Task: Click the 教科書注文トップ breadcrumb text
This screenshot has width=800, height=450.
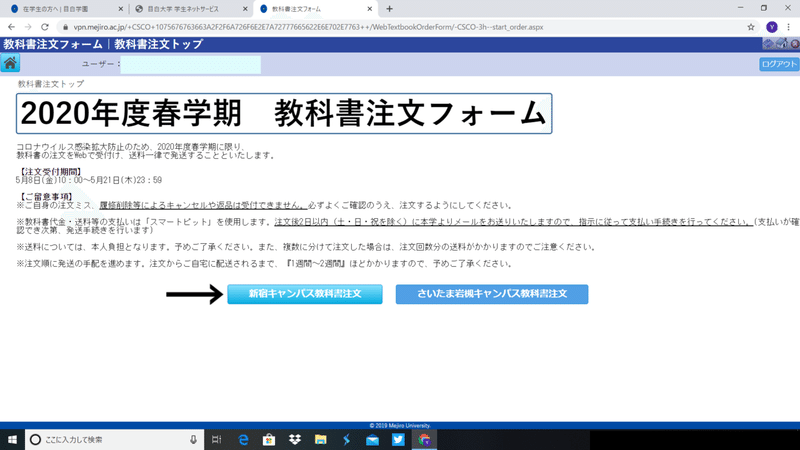Action: tap(51, 84)
